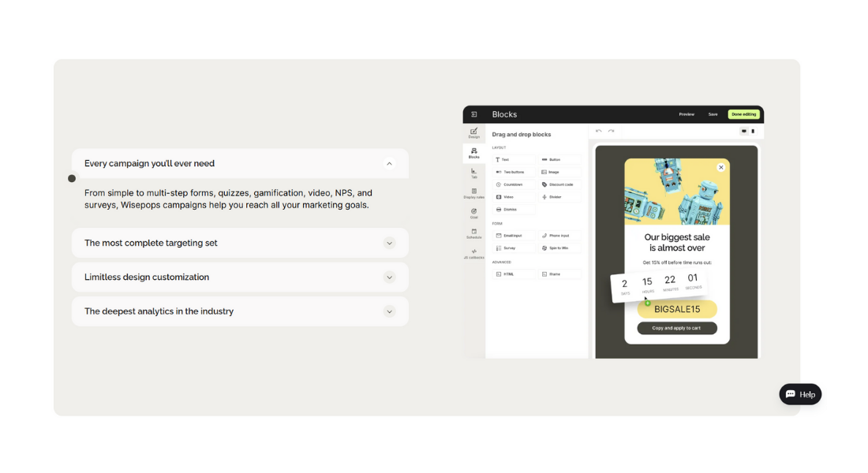868x473 pixels.
Task: Click the redo arrow in editor
Action: coord(611,131)
